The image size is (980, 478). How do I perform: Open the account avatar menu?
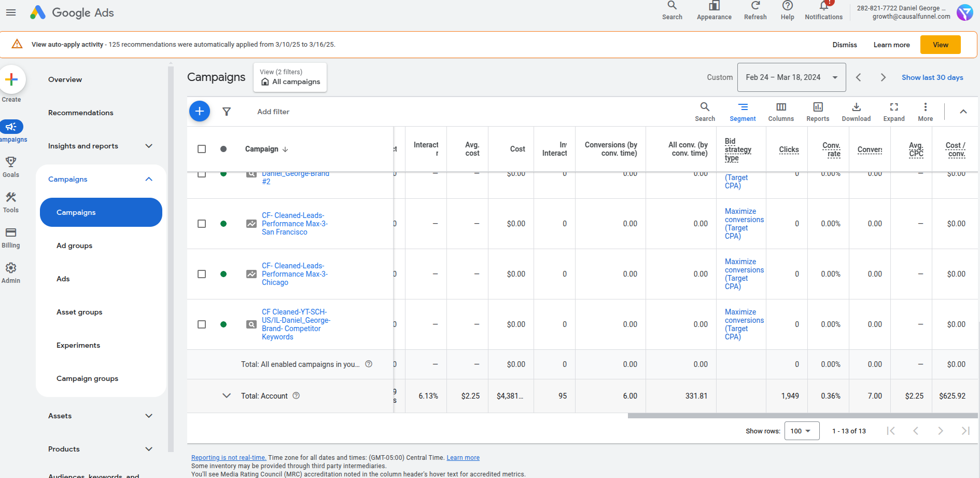pyautogui.click(x=964, y=12)
